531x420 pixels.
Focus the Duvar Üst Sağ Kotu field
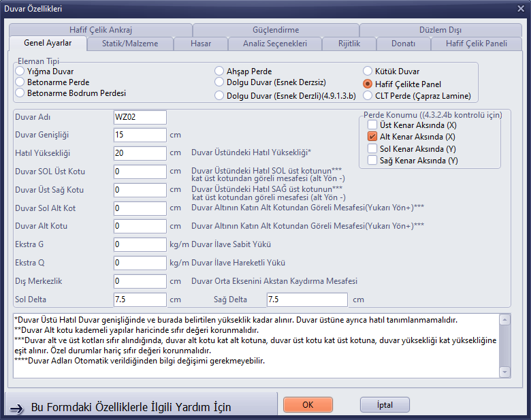(x=140, y=190)
